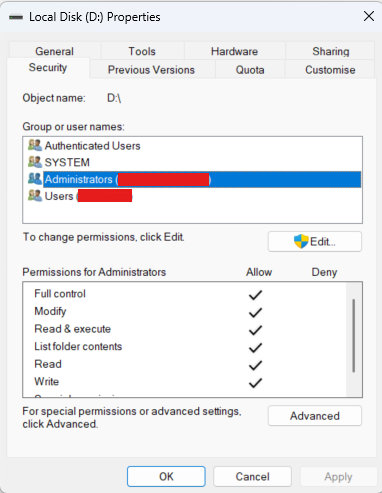Open the General tab
This screenshot has width=382, height=493.
click(55, 51)
